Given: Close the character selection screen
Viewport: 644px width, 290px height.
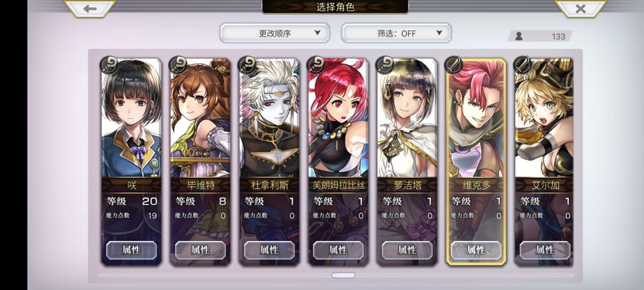Looking at the screenshot, I should pos(580,8).
